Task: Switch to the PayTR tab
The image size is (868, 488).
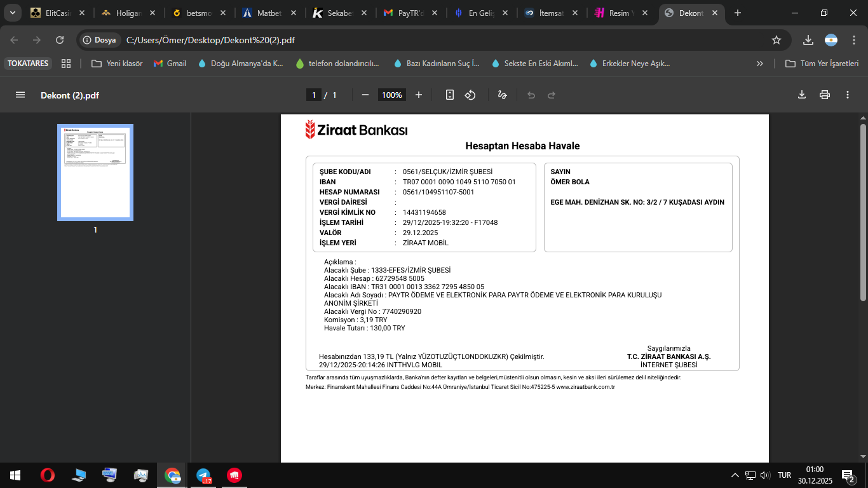Action: (x=410, y=13)
